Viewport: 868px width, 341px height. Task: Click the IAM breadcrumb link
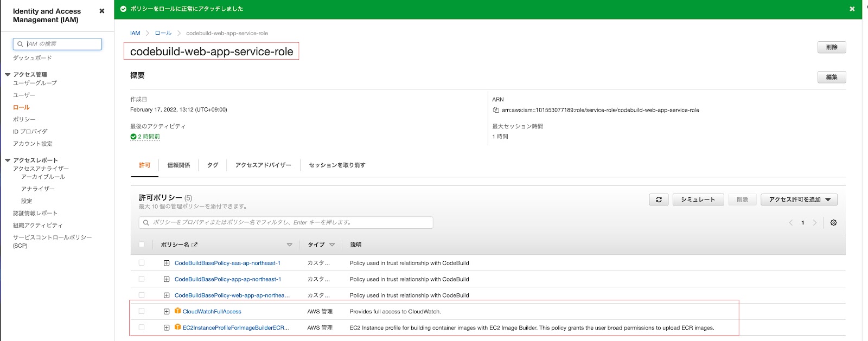(135, 33)
